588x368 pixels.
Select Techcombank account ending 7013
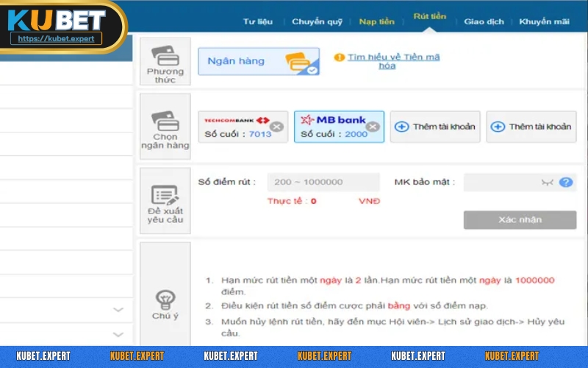point(237,127)
